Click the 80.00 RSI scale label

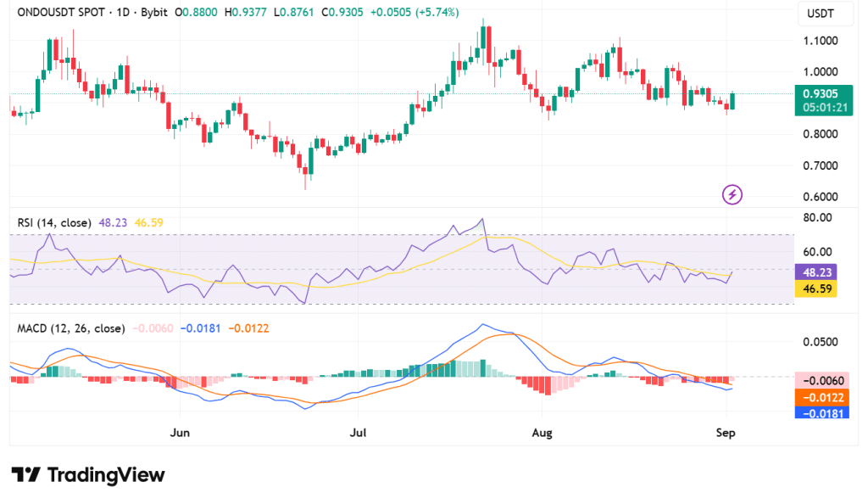point(817,217)
